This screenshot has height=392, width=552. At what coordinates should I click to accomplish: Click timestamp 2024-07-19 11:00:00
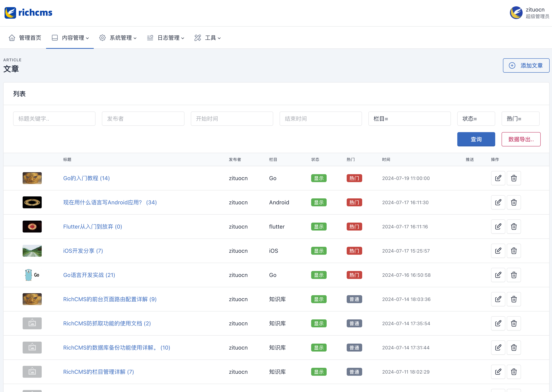click(x=406, y=178)
